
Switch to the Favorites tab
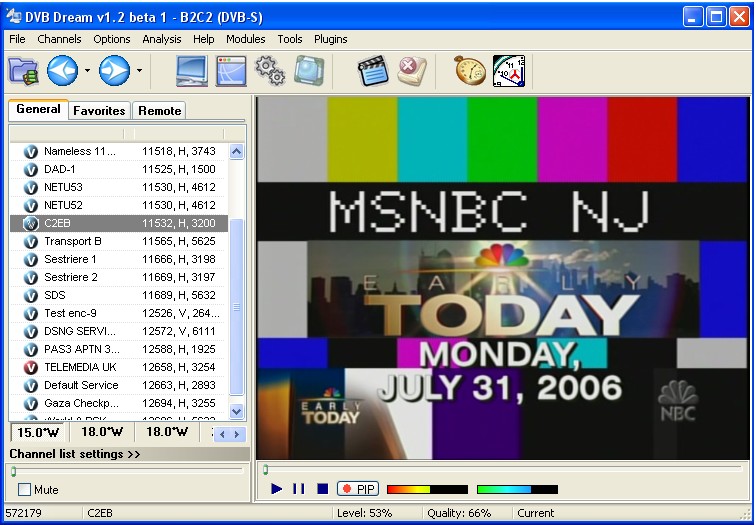99,111
